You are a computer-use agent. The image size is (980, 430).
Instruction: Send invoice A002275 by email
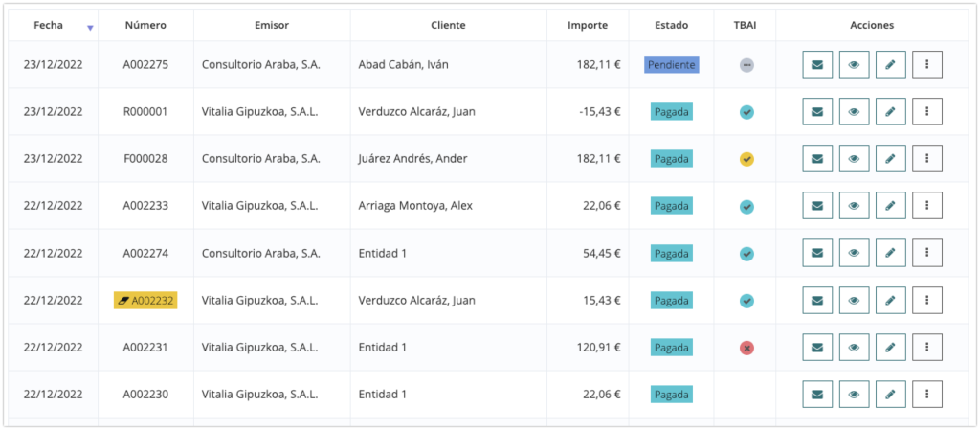[816, 65]
